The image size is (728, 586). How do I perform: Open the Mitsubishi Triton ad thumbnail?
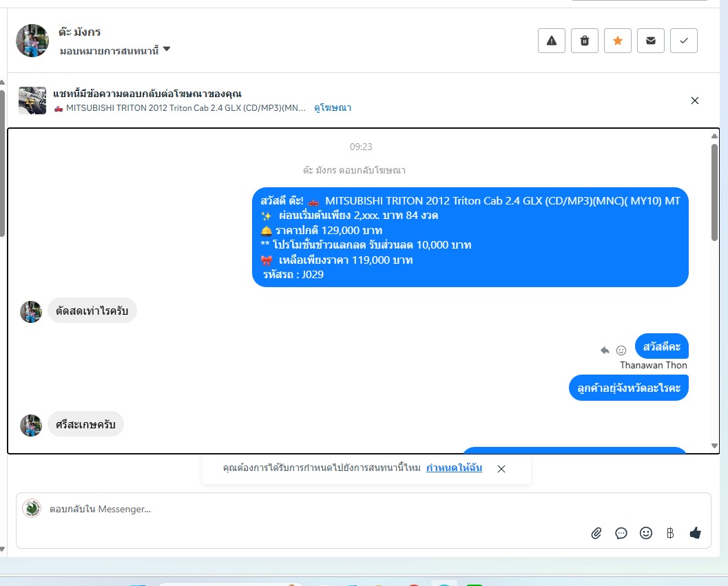[32, 101]
